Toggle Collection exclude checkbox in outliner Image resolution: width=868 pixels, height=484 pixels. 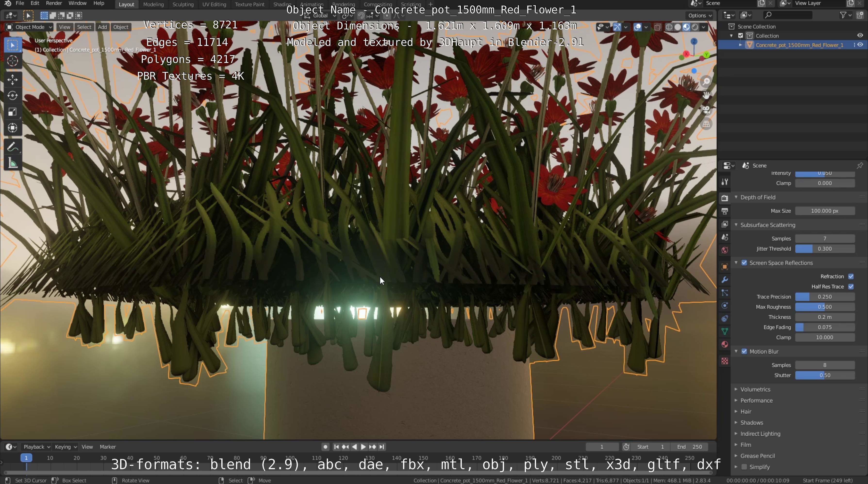pos(741,35)
